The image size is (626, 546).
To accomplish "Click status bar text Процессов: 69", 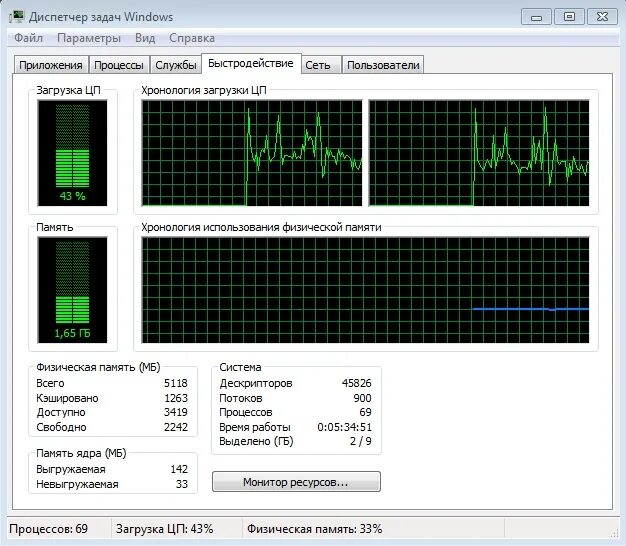I will pyautogui.click(x=48, y=529).
